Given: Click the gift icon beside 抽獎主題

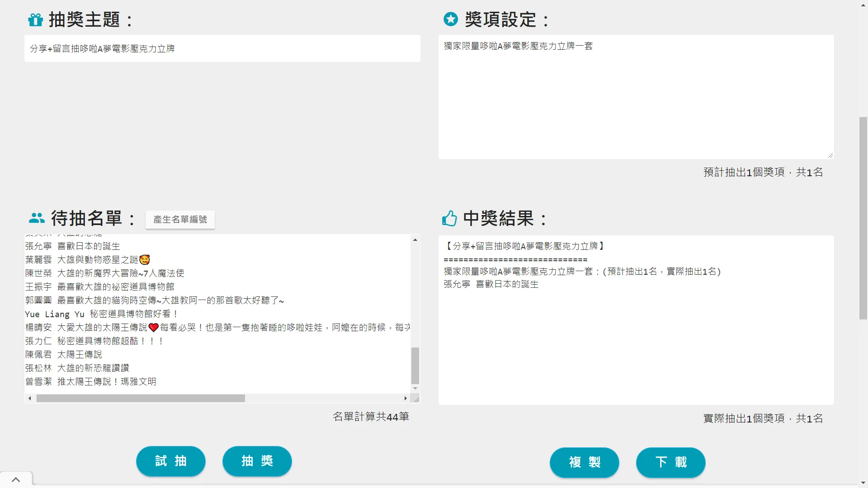Looking at the screenshot, I should coord(35,20).
